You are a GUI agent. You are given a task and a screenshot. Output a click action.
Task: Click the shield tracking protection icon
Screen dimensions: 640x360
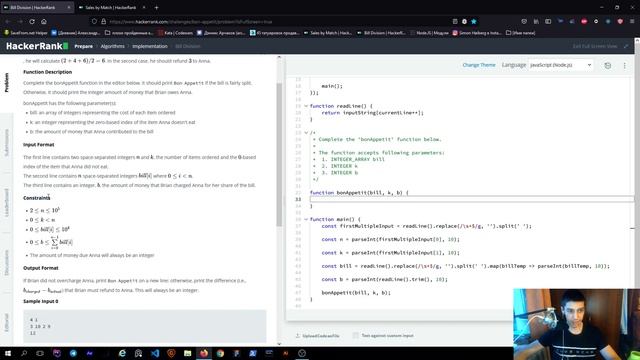tap(94, 21)
